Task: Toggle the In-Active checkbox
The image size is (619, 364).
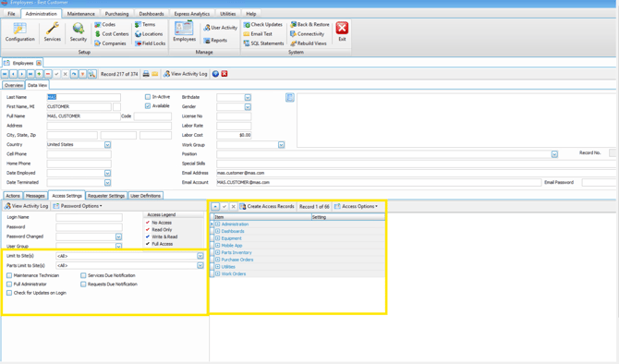Action: [148, 97]
